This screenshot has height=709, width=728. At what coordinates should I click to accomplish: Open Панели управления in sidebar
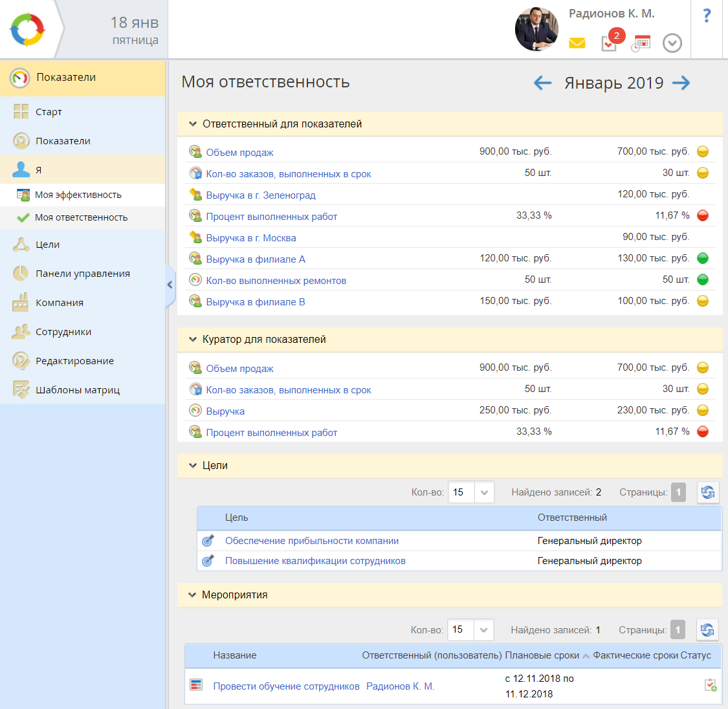(x=82, y=274)
